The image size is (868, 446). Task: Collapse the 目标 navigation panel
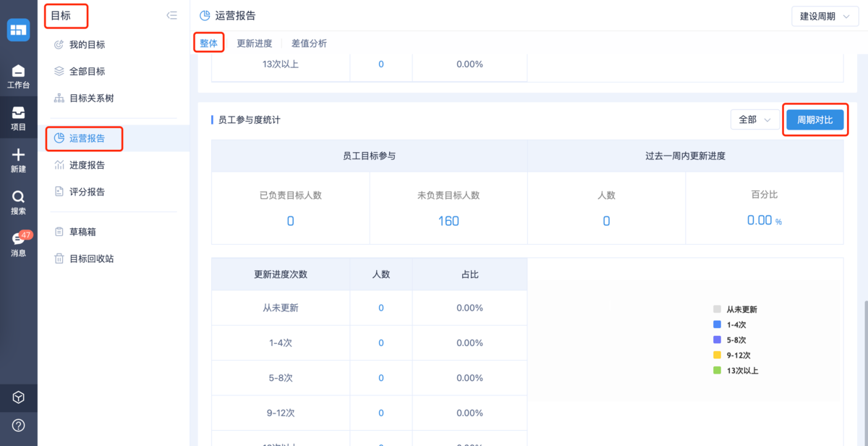point(171,15)
